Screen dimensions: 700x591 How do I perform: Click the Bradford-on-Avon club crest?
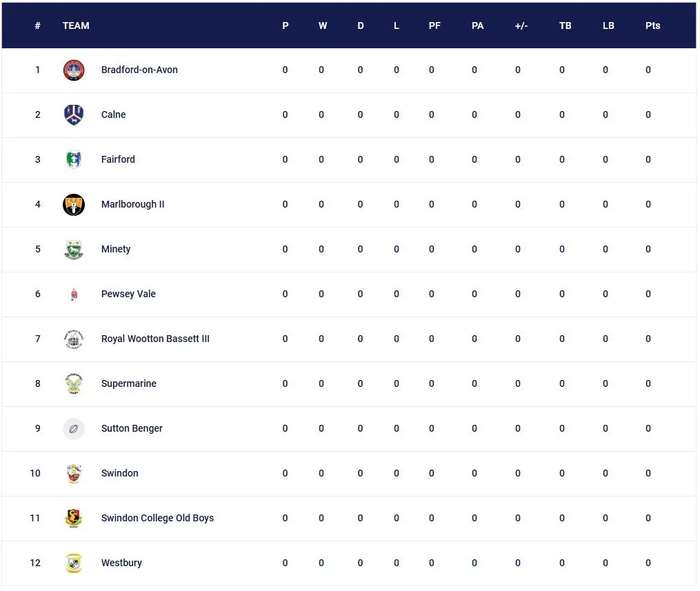74,70
